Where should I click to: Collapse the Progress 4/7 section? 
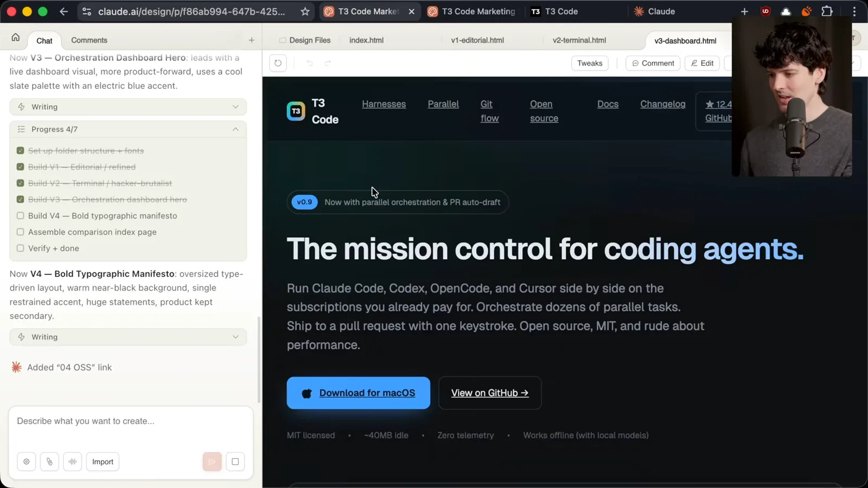tap(235, 129)
